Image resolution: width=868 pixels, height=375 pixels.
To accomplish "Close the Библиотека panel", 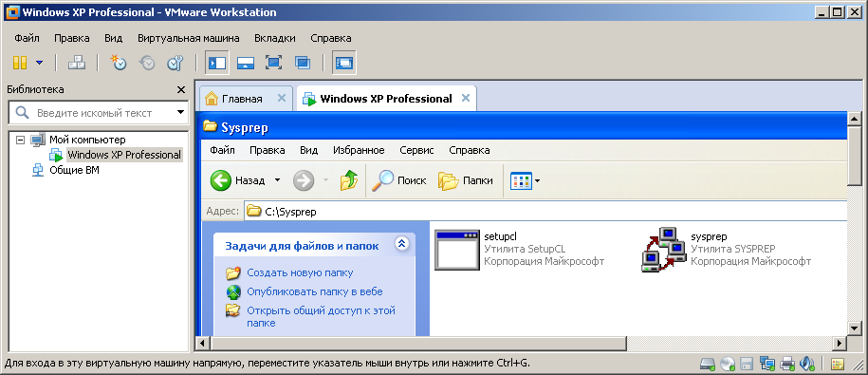I will pyautogui.click(x=181, y=90).
